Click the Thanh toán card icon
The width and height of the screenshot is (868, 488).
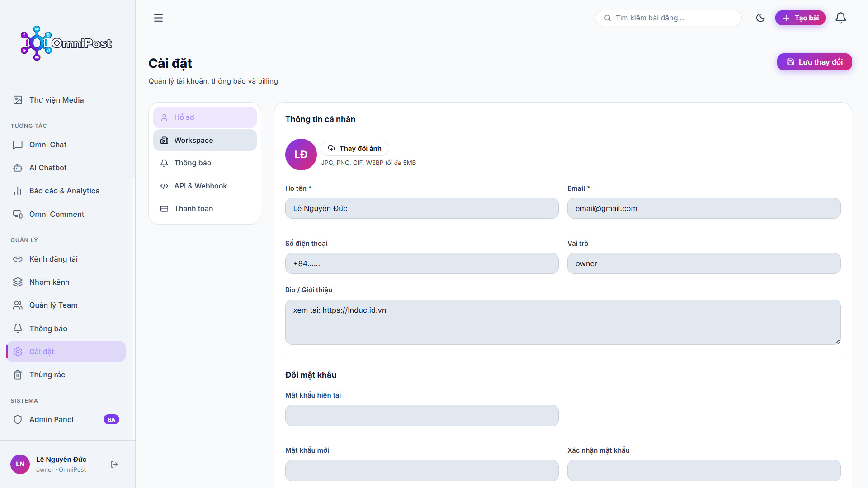click(165, 209)
